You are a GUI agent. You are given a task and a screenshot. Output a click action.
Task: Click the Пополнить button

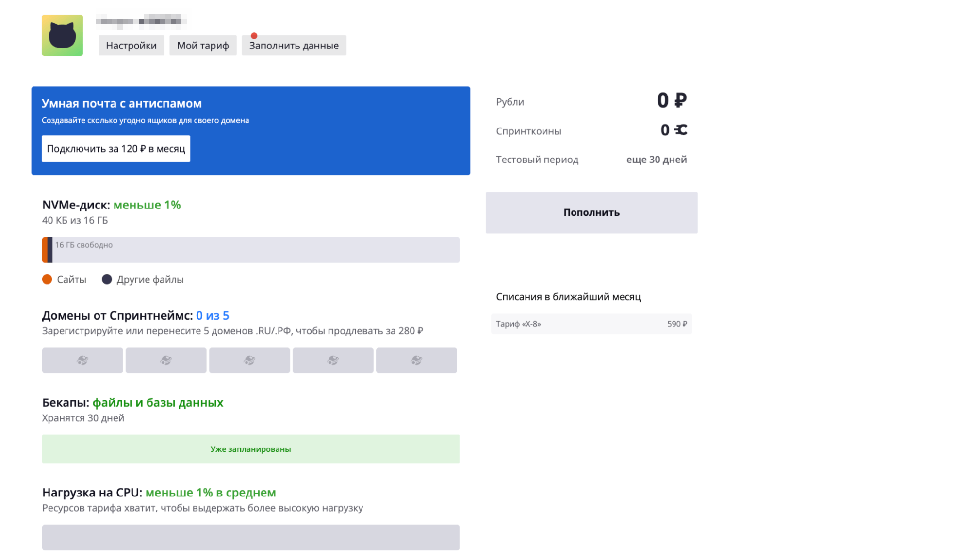(592, 212)
